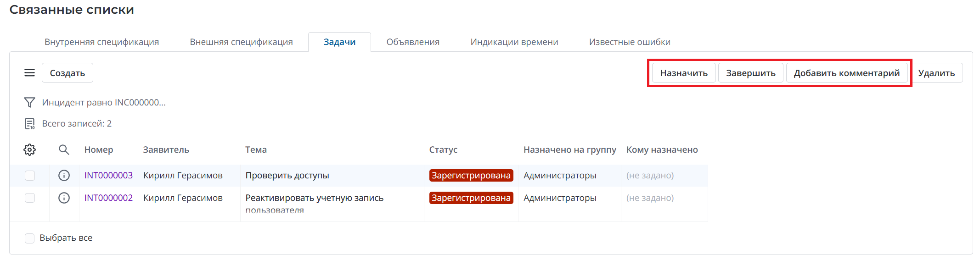
Task: Click Администраторы in INT0000002 row
Action: (560, 198)
